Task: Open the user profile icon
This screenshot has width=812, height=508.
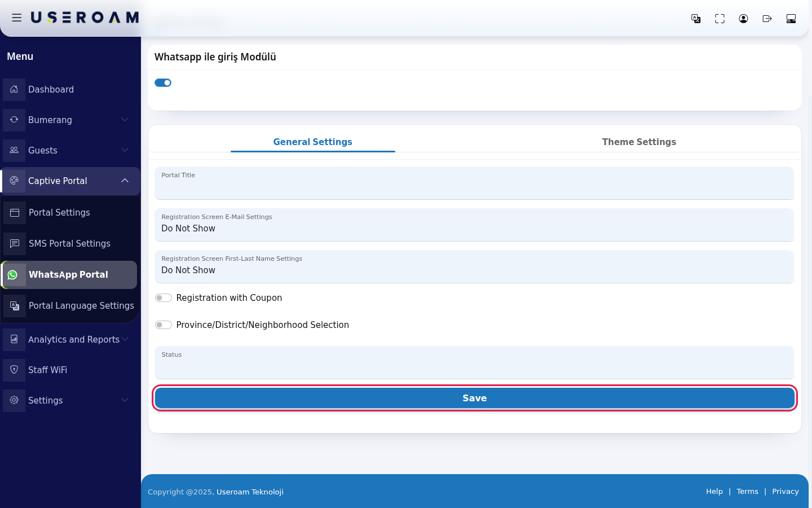Action: 743,19
